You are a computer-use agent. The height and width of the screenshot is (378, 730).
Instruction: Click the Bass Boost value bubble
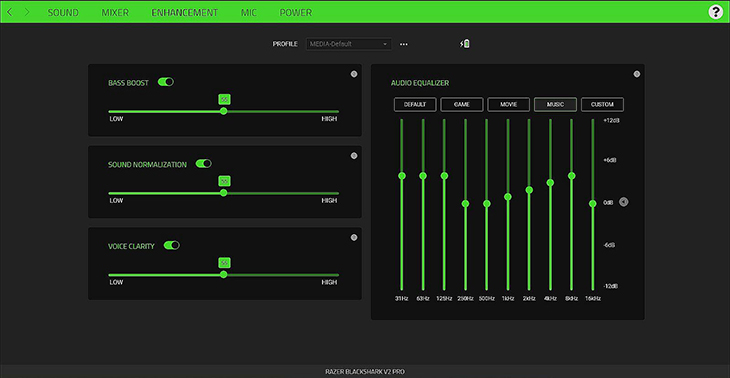224,99
